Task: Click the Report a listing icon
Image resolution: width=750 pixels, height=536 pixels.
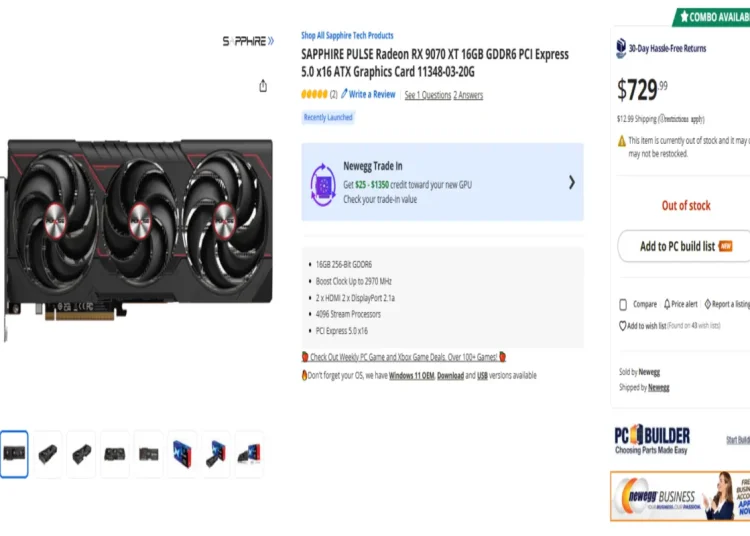Action: point(707,304)
